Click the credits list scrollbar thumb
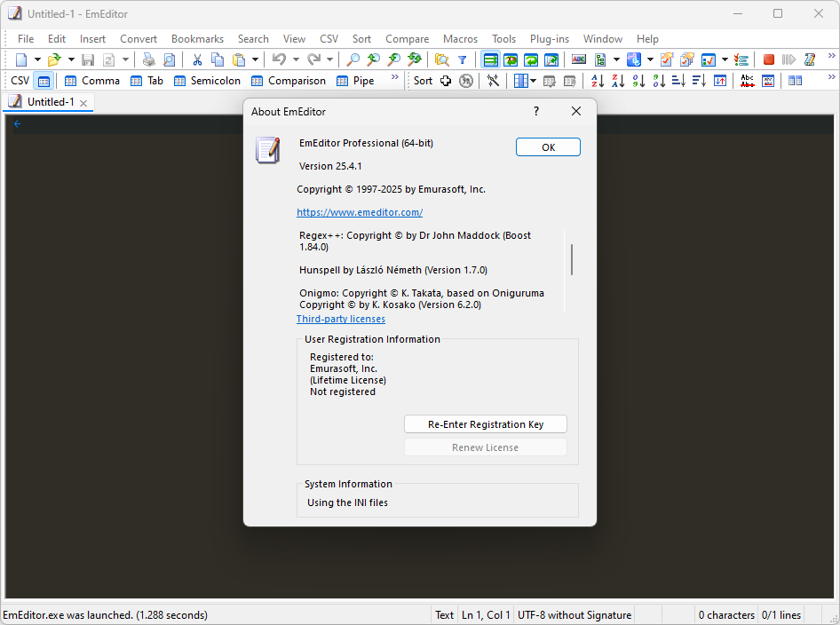The image size is (840, 625). (x=572, y=260)
